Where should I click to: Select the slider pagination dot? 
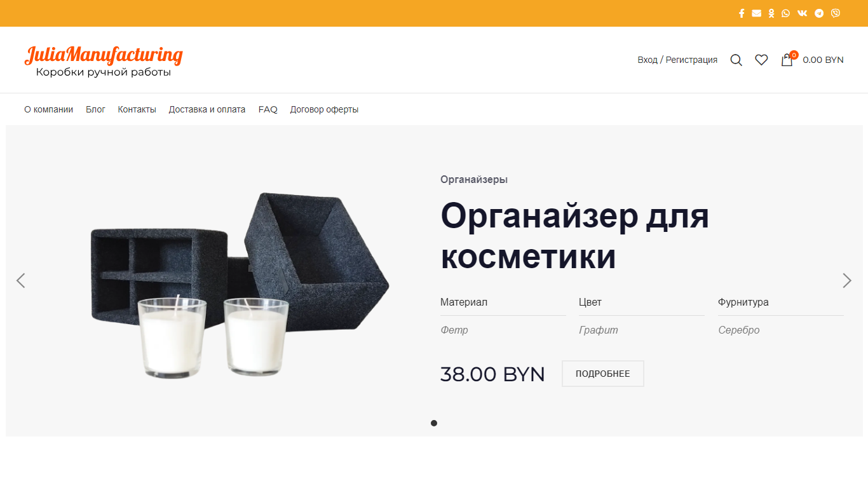pos(434,423)
